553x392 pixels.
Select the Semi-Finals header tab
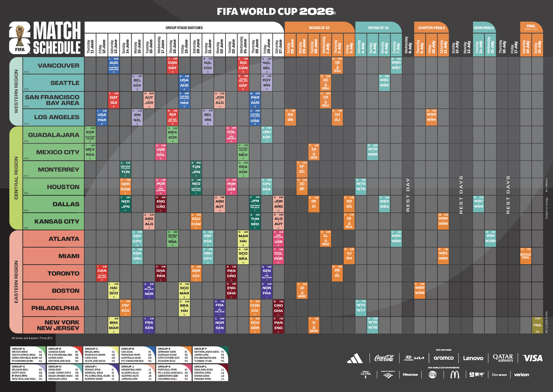pyautogui.click(x=484, y=28)
